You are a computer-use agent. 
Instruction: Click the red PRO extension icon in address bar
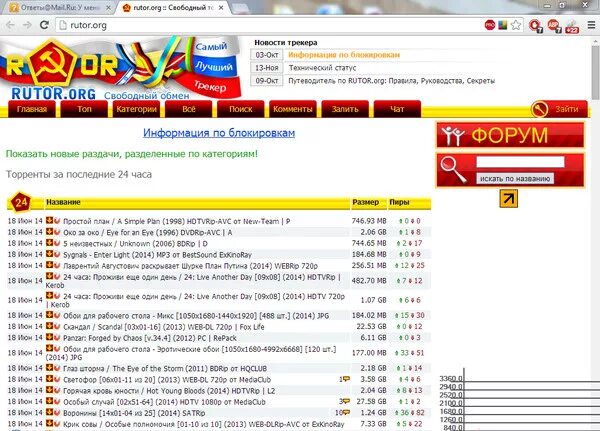(x=490, y=25)
